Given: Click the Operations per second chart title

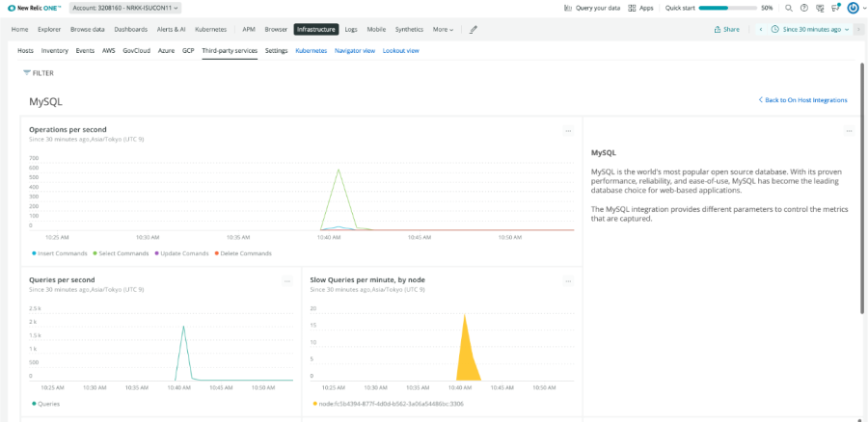Looking at the screenshot, I should coord(68,129).
